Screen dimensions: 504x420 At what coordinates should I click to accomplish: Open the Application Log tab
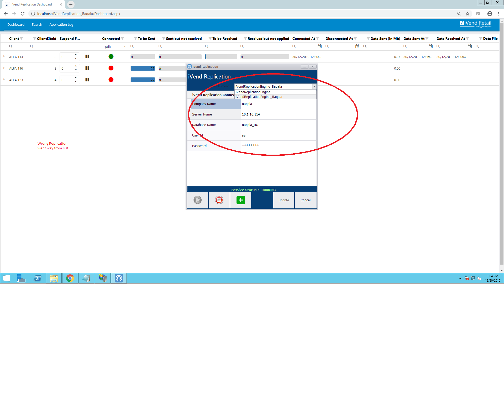[61, 24]
